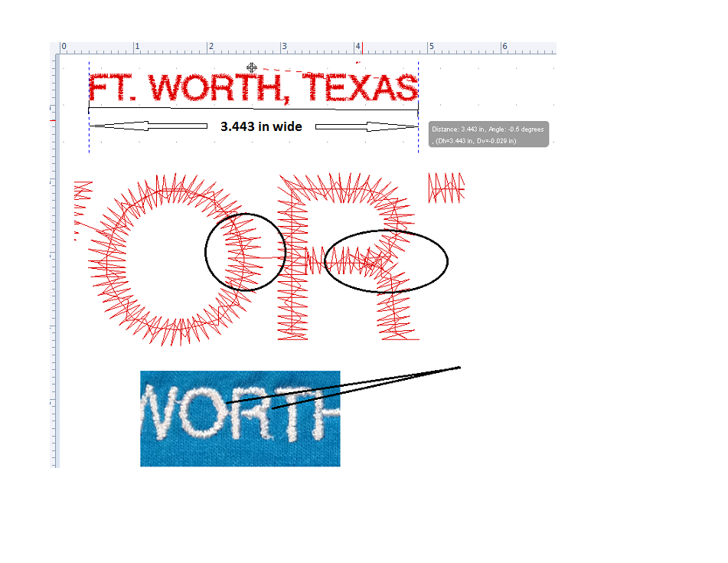Click the enlarged stitched letter R
Viewport: 728px width, 563px height.
tap(348, 257)
